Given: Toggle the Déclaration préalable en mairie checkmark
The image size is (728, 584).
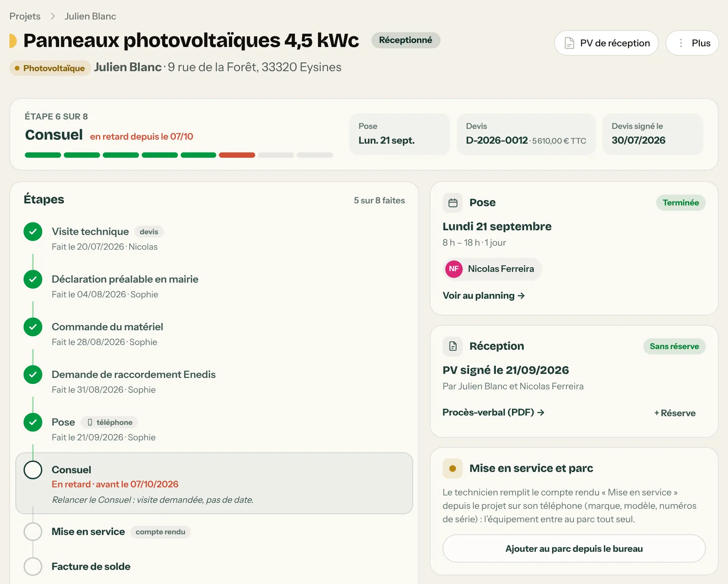Looking at the screenshot, I should click(x=33, y=279).
